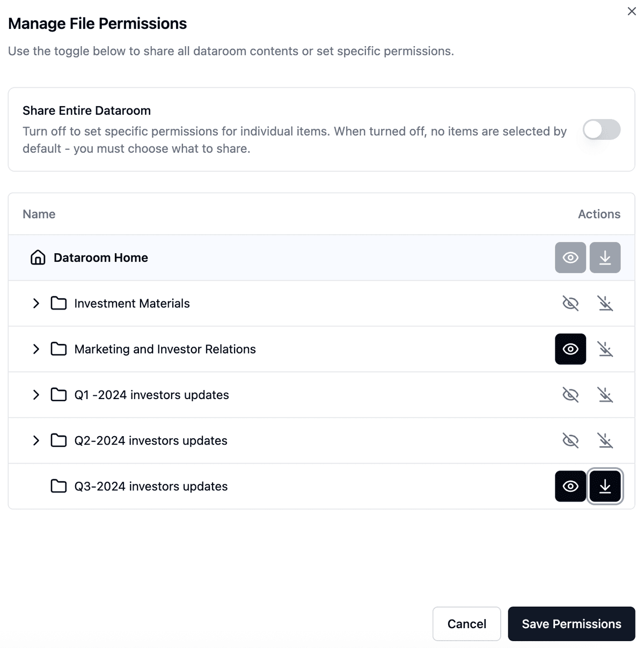Toggle view permission for Q1 -2024 investors updates
Image resolution: width=644 pixels, height=648 pixels.
point(570,395)
